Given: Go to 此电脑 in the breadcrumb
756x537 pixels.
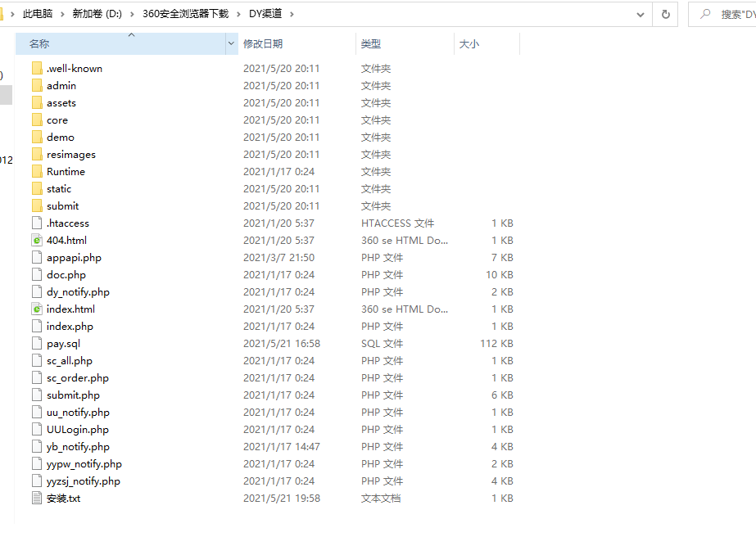Looking at the screenshot, I should click(38, 14).
